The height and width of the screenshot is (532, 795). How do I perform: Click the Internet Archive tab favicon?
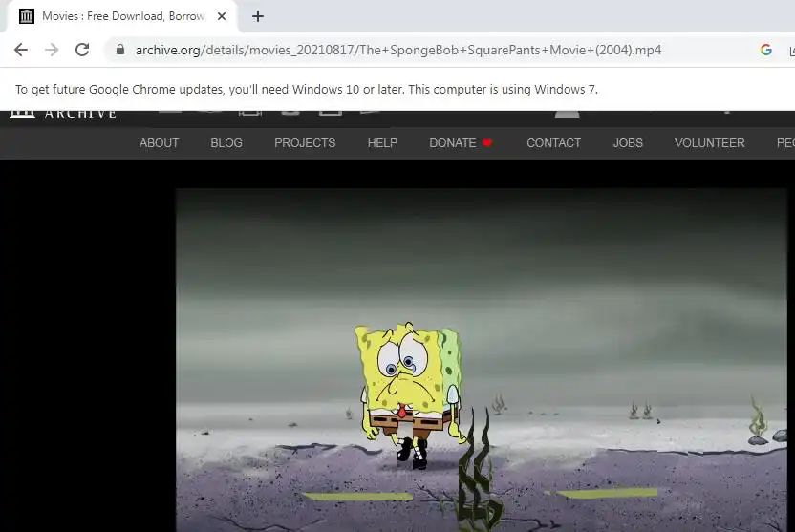pos(27,16)
